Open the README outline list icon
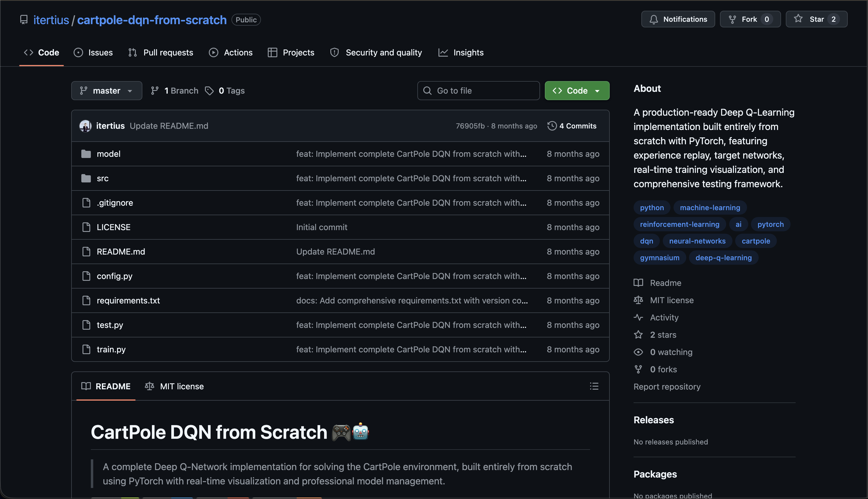 [594, 386]
